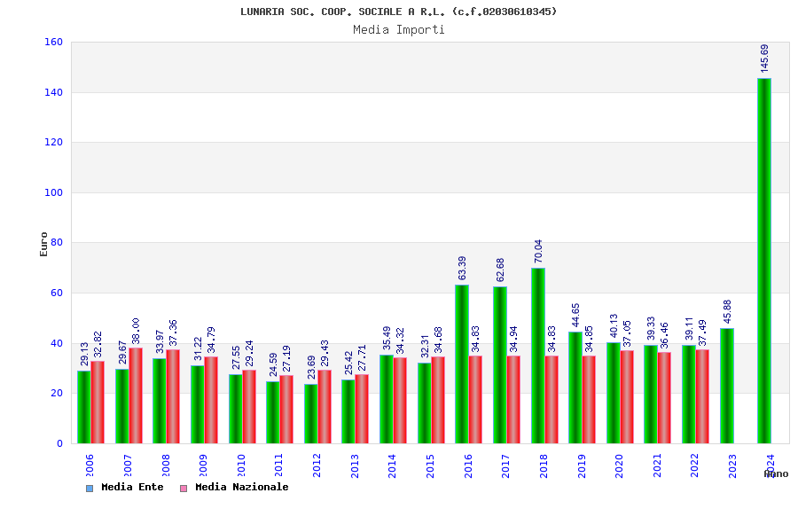Click the 45.88 value label above 2023
Image resolution: width=798 pixels, height=532 pixels.
[727, 311]
